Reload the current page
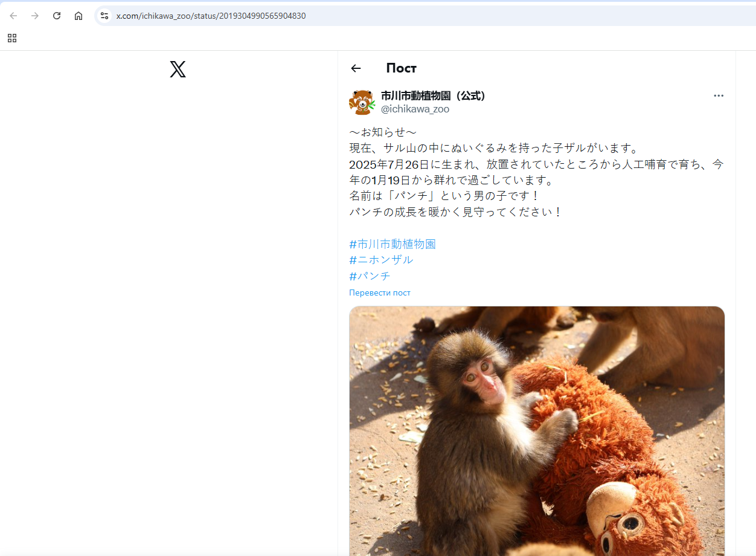The height and width of the screenshot is (556, 756). (57, 16)
